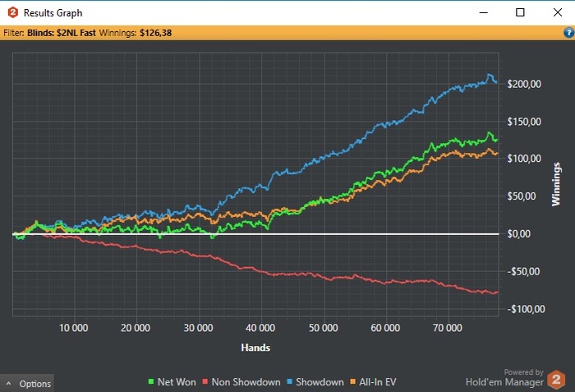The width and height of the screenshot is (575, 392).
Task: Click the 30 000 hands axis label
Action: [x=199, y=328]
